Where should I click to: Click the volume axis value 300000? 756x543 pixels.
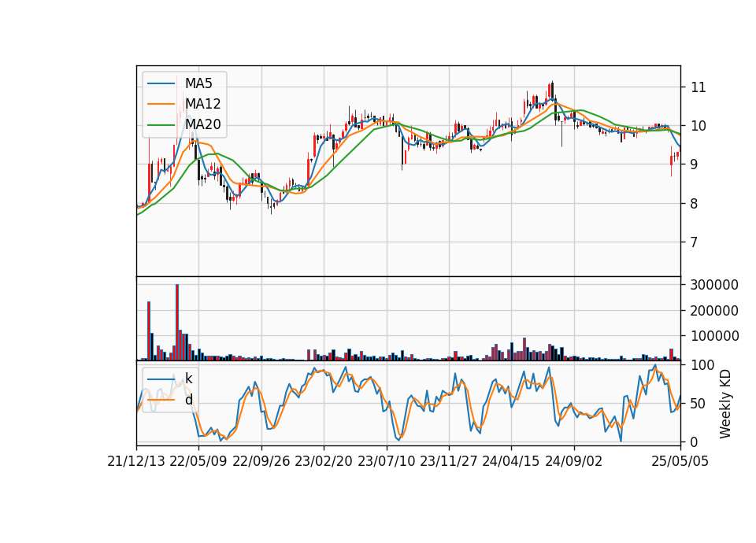[714, 285]
